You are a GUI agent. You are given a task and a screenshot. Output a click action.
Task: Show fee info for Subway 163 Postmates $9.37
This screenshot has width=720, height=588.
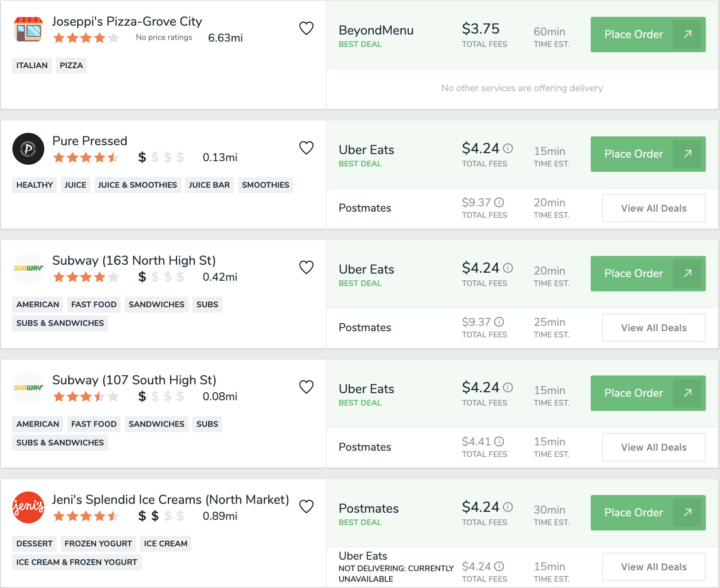point(499,322)
